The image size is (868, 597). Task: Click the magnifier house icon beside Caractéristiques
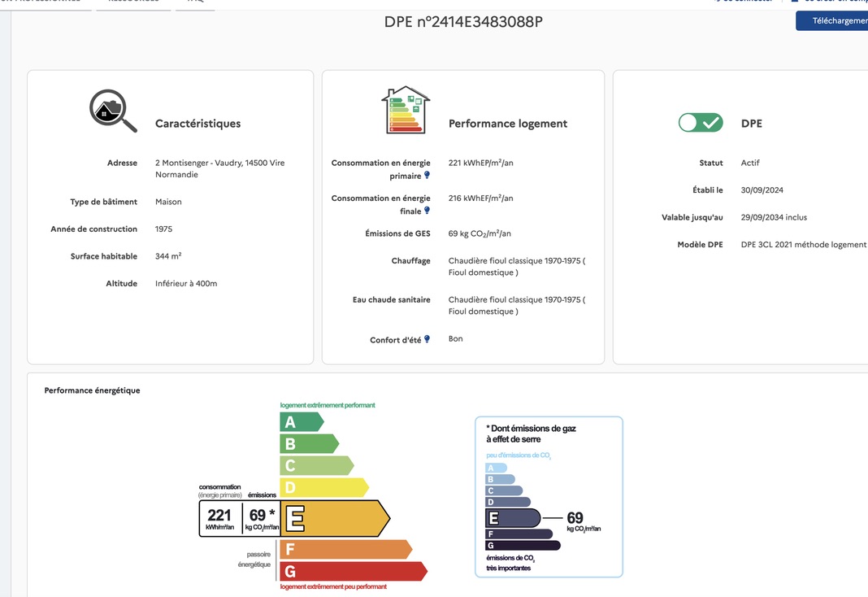pyautogui.click(x=113, y=111)
